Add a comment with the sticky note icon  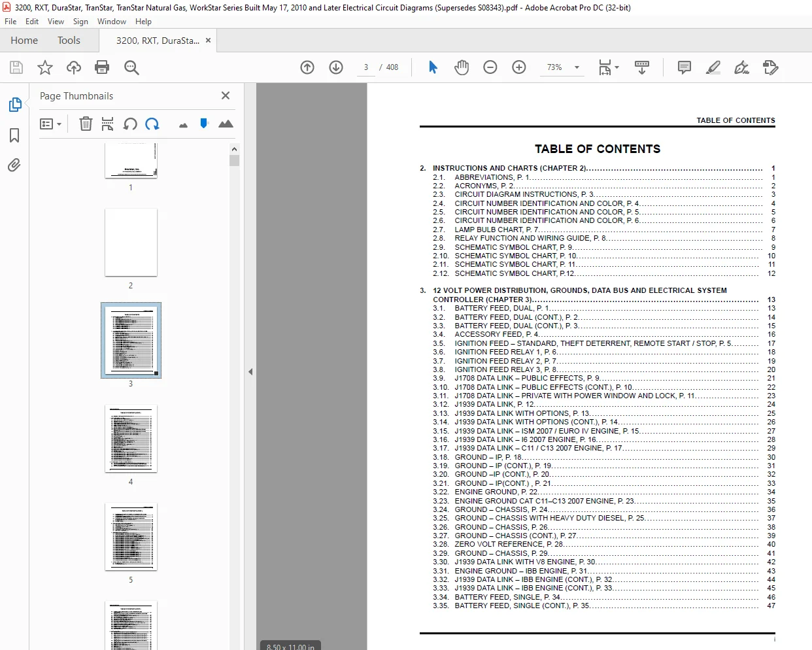click(685, 67)
